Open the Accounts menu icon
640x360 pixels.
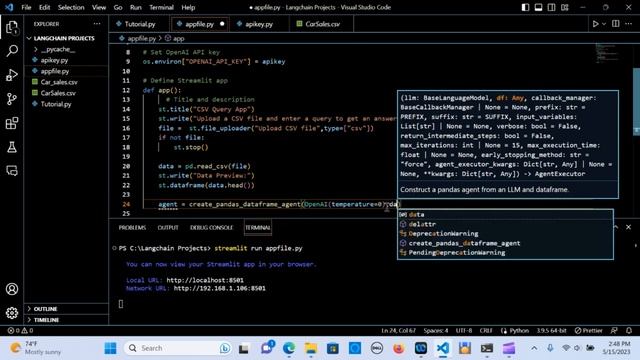click(12, 289)
